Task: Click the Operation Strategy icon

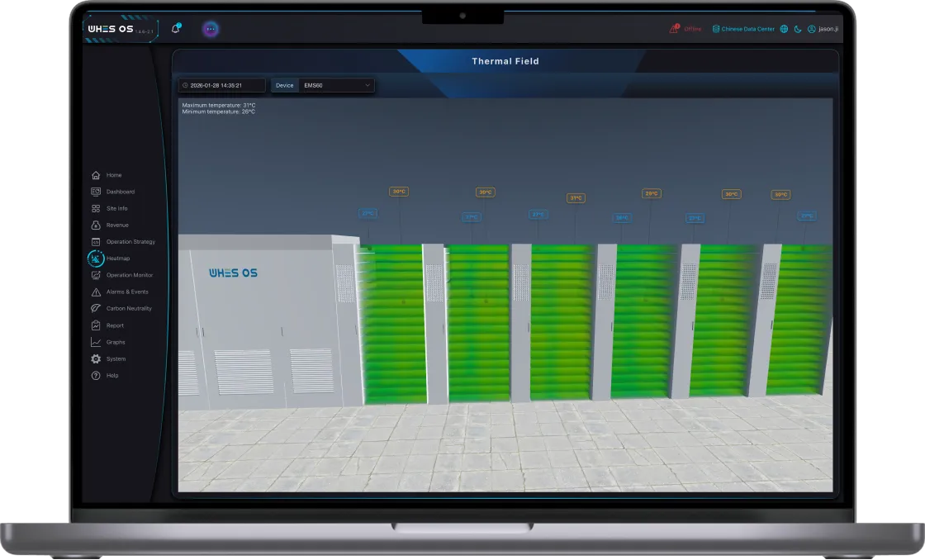Action: tap(96, 242)
